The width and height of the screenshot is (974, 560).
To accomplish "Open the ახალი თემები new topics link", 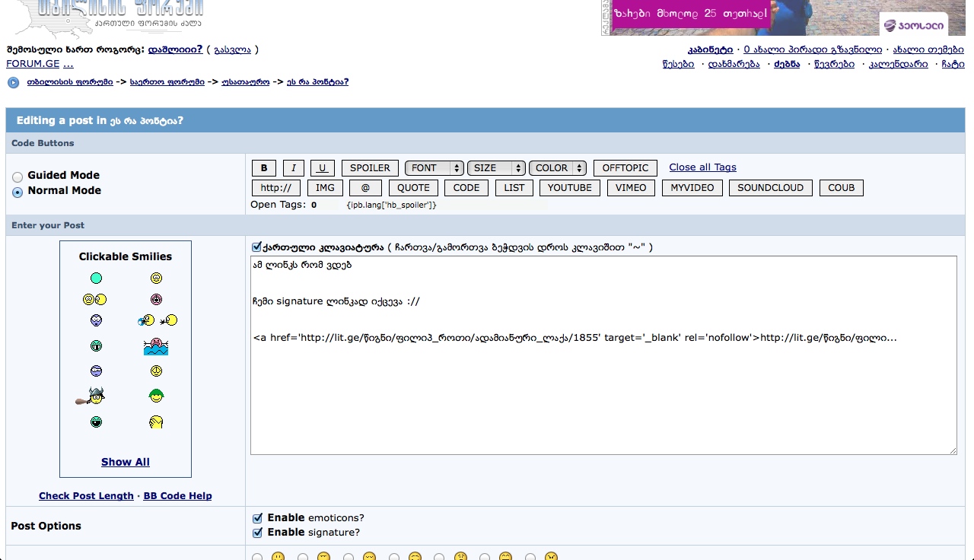I will [x=929, y=49].
